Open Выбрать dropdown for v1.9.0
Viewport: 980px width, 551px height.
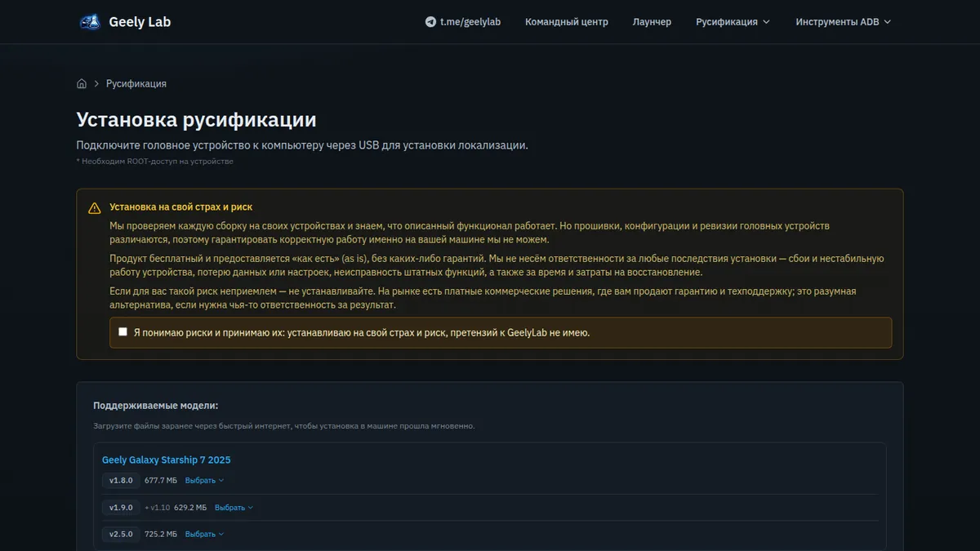pos(234,507)
